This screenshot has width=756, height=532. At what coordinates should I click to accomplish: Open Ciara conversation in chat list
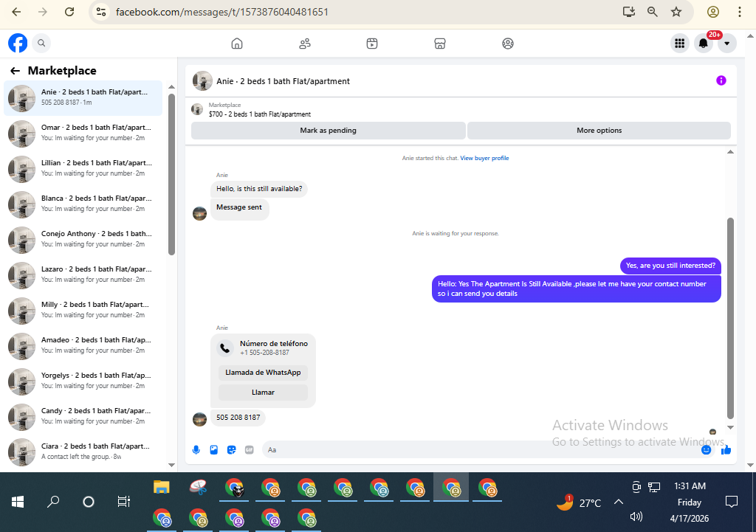tap(83, 452)
